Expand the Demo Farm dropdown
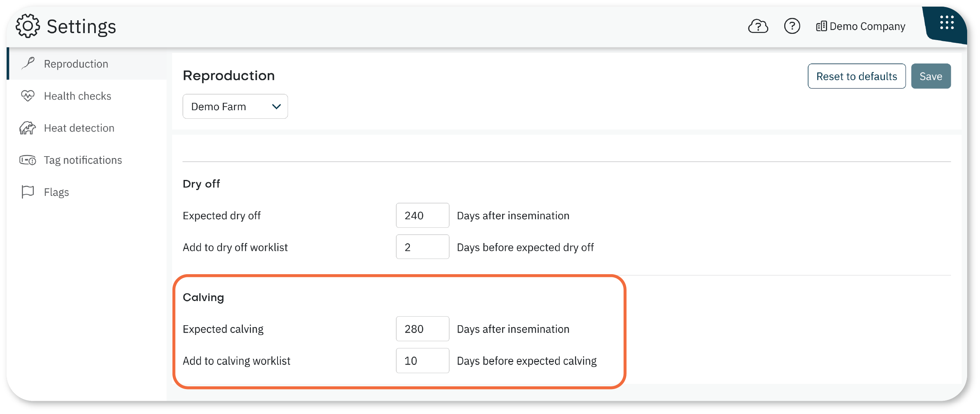The height and width of the screenshot is (414, 980). point(235,106)
